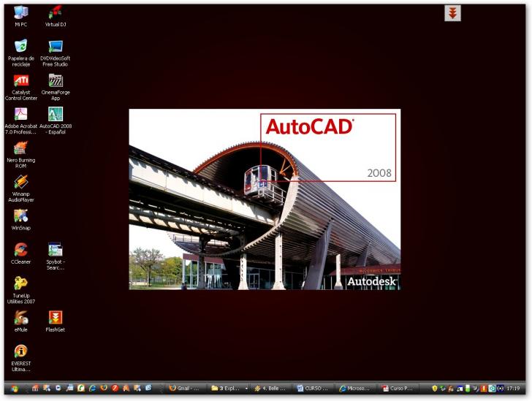Viewport: 532px width, 401px height.
Task: Open the Winamp AudioPlayer icon
Action: [20, 188]
